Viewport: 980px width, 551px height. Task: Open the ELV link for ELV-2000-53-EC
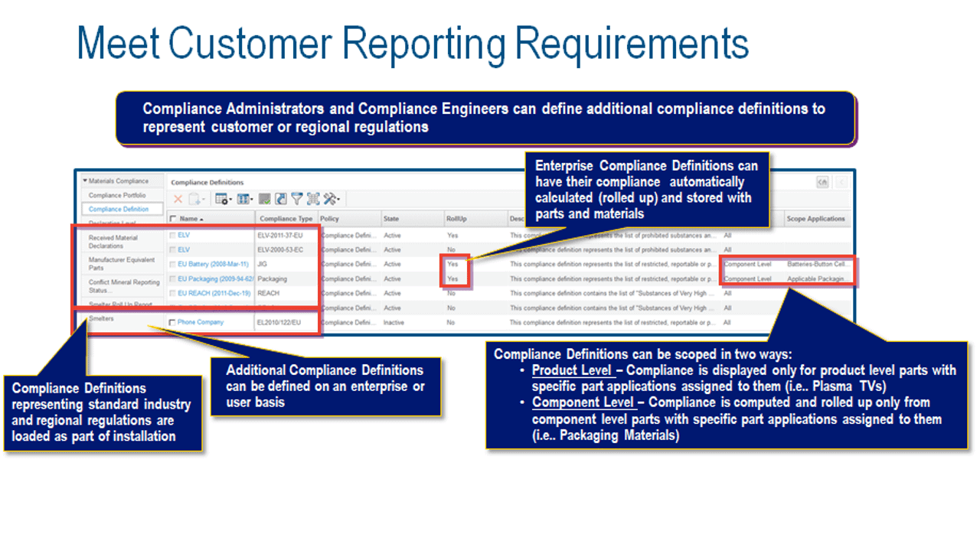pyautogui.click(x=184, y=250)
